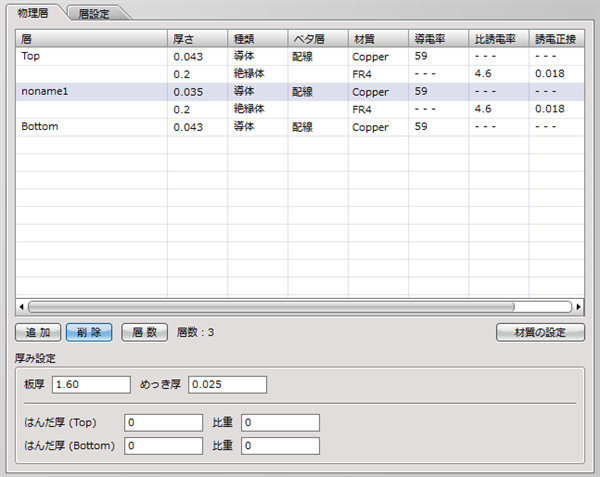Viewport: 600px width, 477px height.
Task: Click the 厚さ column header
Action: pyautogui.click(x=196, y=38)
